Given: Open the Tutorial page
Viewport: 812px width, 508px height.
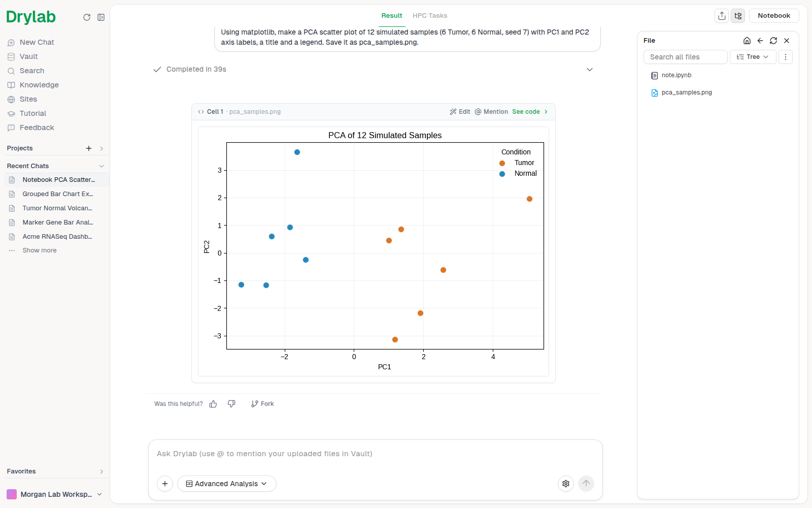Looking at the screenshot, I should tap(32, 113).
